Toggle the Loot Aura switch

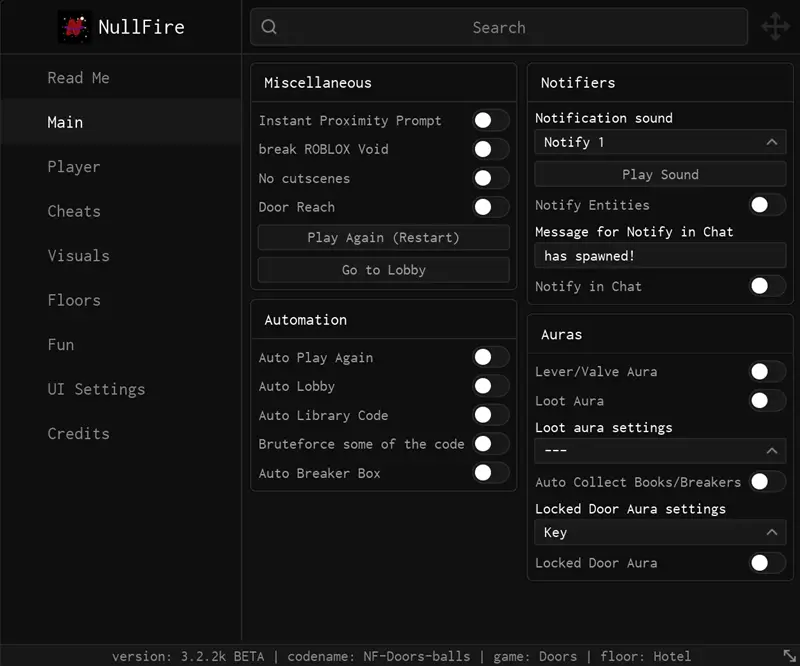(767, 401)
